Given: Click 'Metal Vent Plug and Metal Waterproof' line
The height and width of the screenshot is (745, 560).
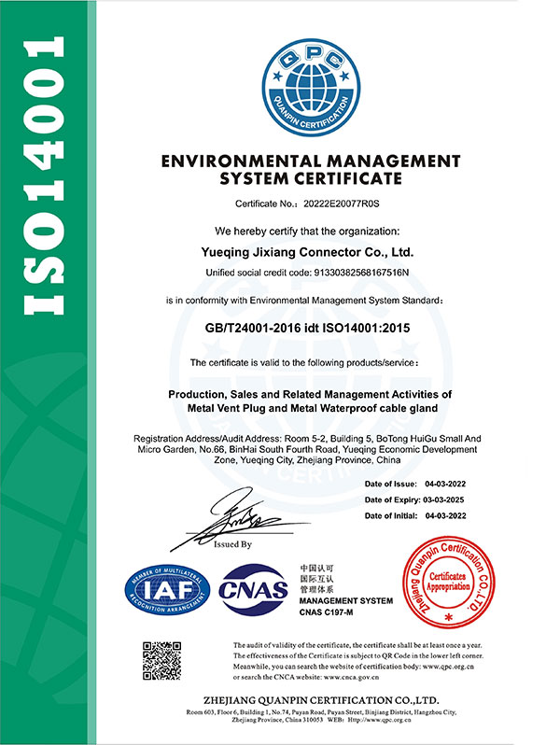Looking at the screenshot, I should 312,408.
